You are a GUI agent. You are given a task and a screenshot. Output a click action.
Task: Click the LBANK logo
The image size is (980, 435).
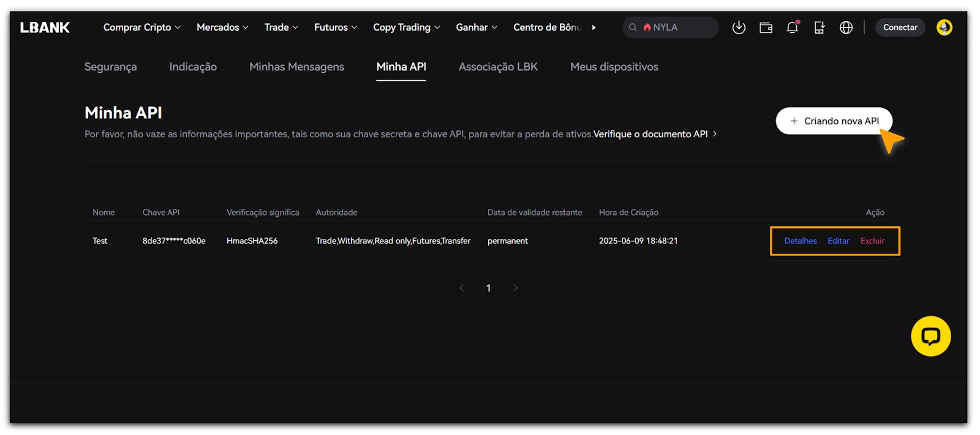tap(45, 28)
